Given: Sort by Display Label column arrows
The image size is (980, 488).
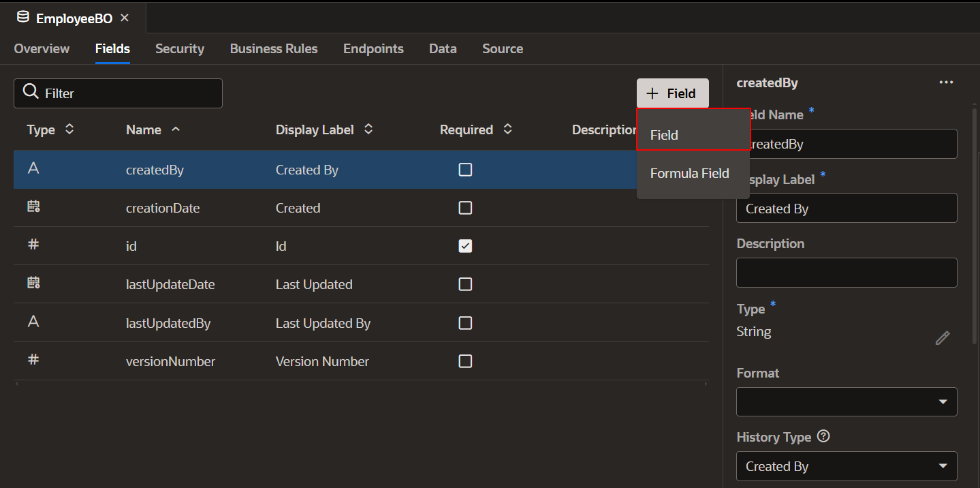Looking at the screenshot, I should click(x=368, y=129).
